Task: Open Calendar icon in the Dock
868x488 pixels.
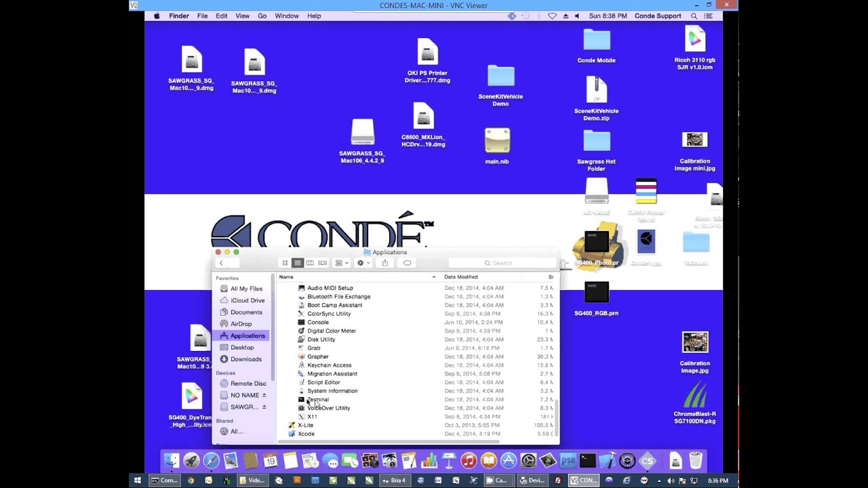Action: pos(270,461)
